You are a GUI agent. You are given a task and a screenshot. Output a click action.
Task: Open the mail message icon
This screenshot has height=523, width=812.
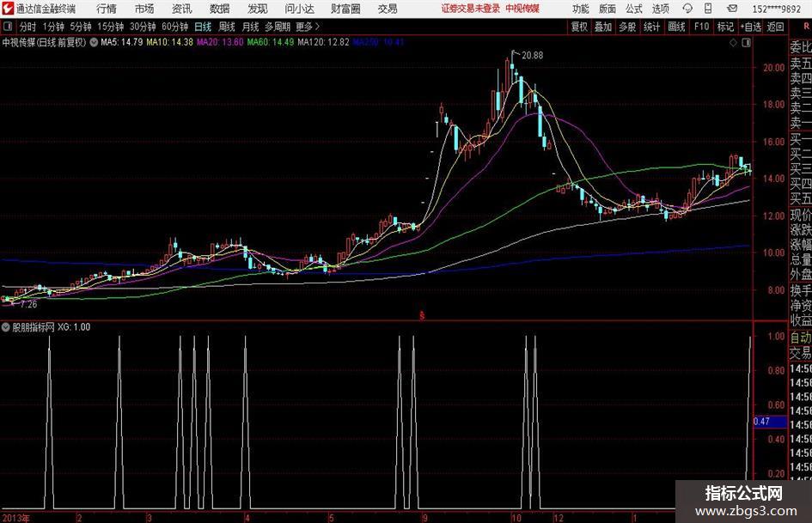[732, 9]
